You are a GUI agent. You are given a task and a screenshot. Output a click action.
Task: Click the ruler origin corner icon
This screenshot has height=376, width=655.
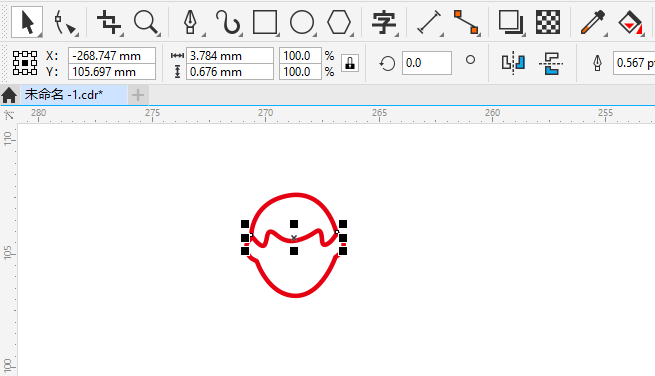click(9, 115)
